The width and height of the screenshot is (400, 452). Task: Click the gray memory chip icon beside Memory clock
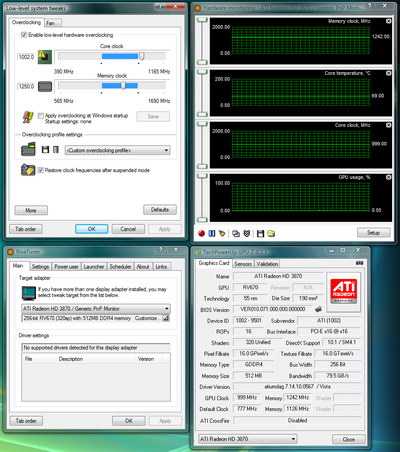(x=45, y=87)
